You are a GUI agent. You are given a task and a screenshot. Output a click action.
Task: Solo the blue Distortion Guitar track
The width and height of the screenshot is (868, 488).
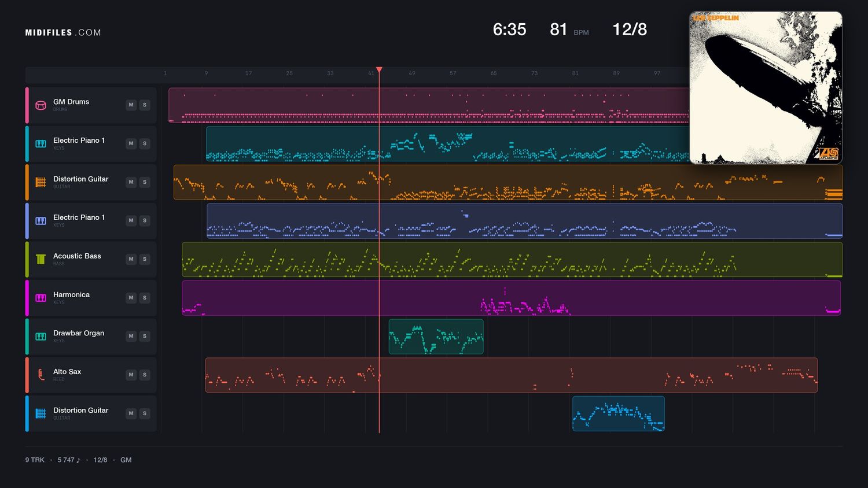tap(145, 413)
